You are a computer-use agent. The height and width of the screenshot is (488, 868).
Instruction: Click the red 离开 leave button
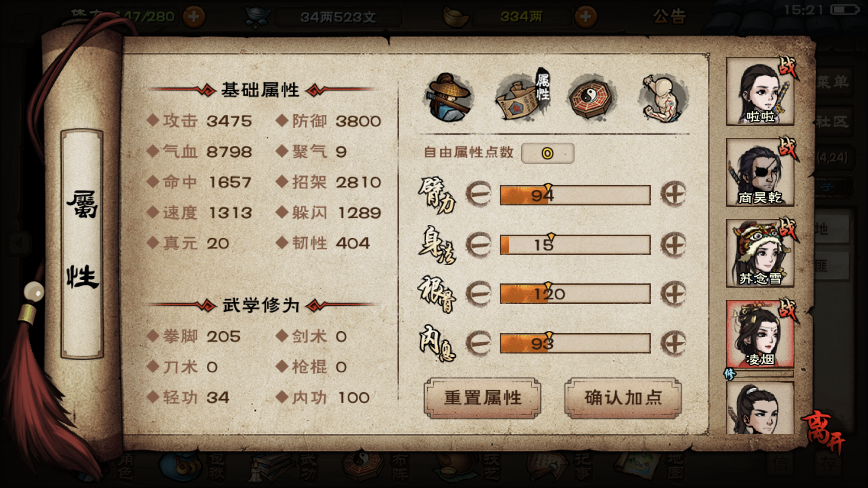(824, 431)
